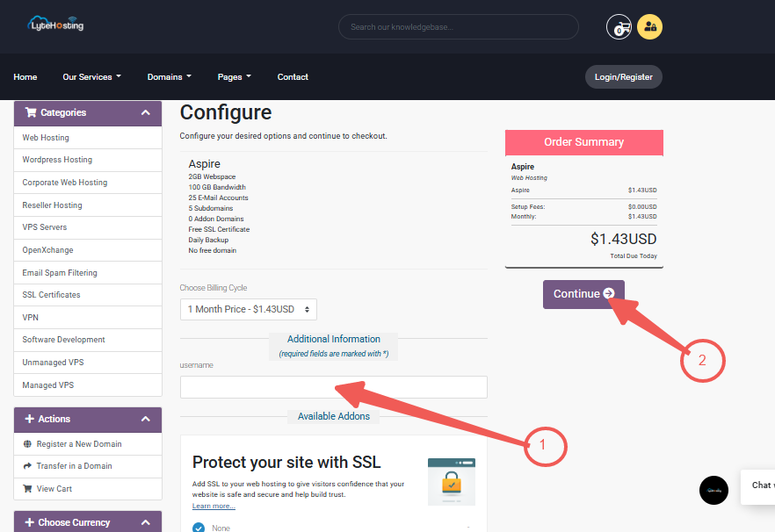
Task: Open the black chat bubble icon
Action: [713, 490]
